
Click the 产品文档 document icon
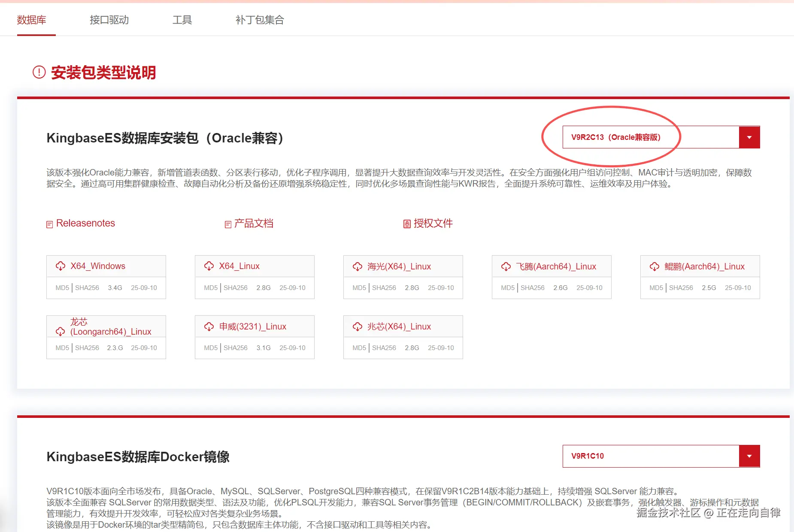(x=228, y=224)
